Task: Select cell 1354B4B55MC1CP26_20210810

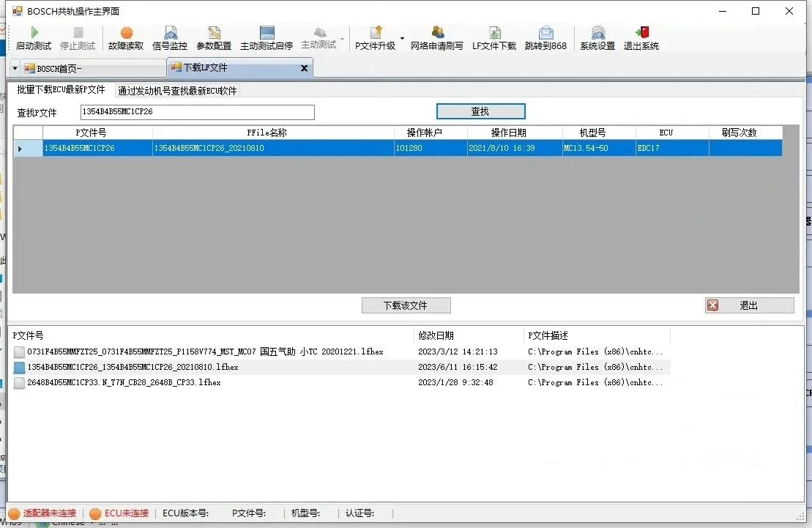Action: click(273, 148)
